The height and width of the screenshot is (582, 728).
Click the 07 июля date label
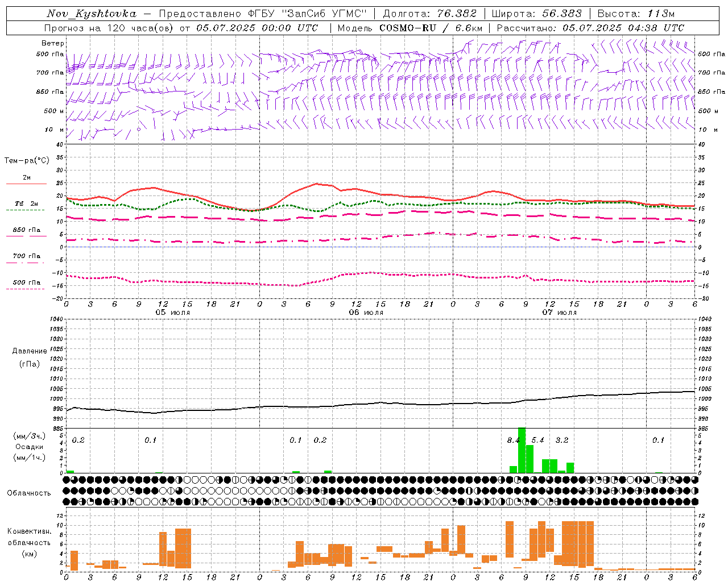(x=560, y=313)
